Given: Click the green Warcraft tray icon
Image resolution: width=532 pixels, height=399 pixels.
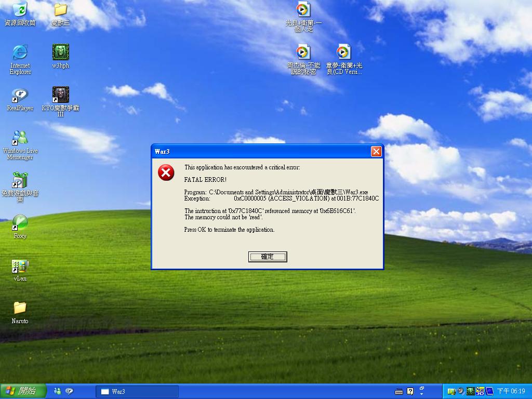Looking at the screenshot, I should coord(470,391).
